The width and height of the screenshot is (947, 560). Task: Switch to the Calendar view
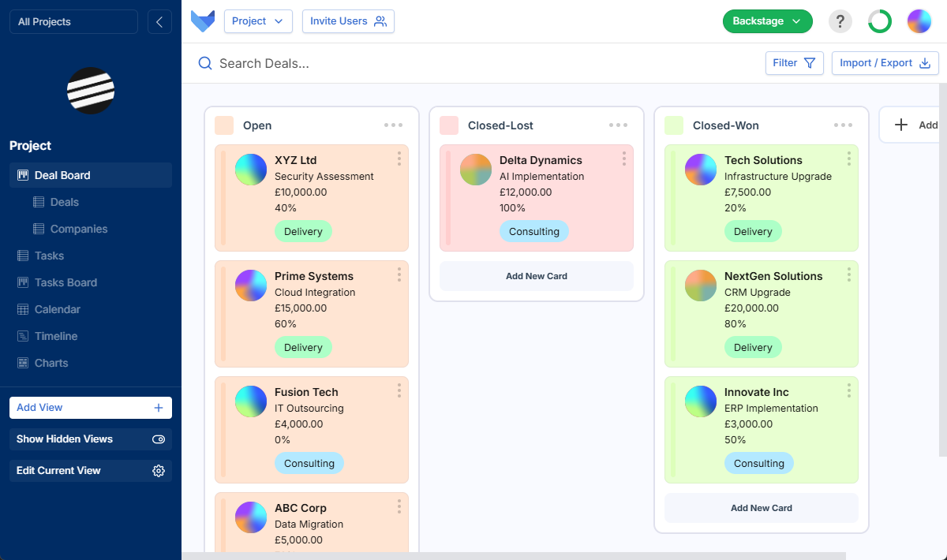57,309
